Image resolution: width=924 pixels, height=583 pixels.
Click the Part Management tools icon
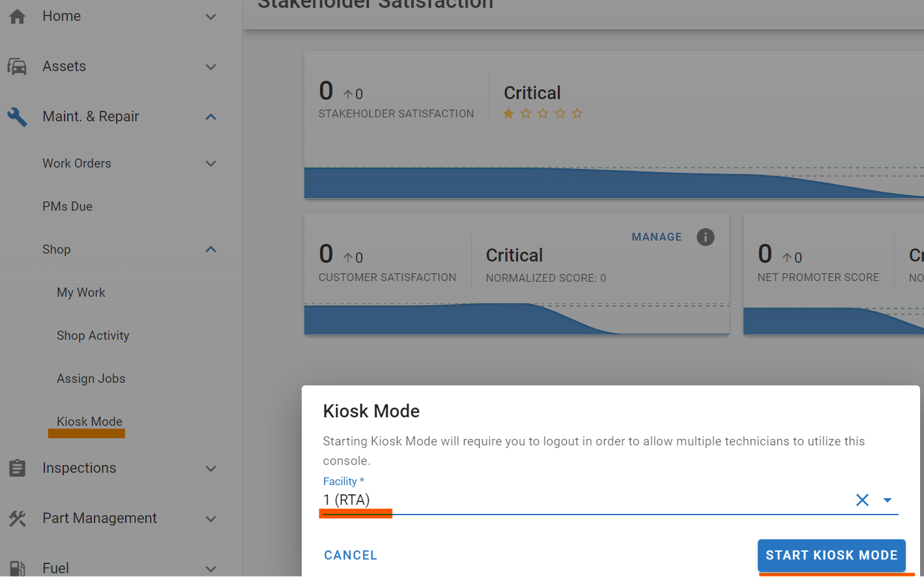(x=17, y=518)
